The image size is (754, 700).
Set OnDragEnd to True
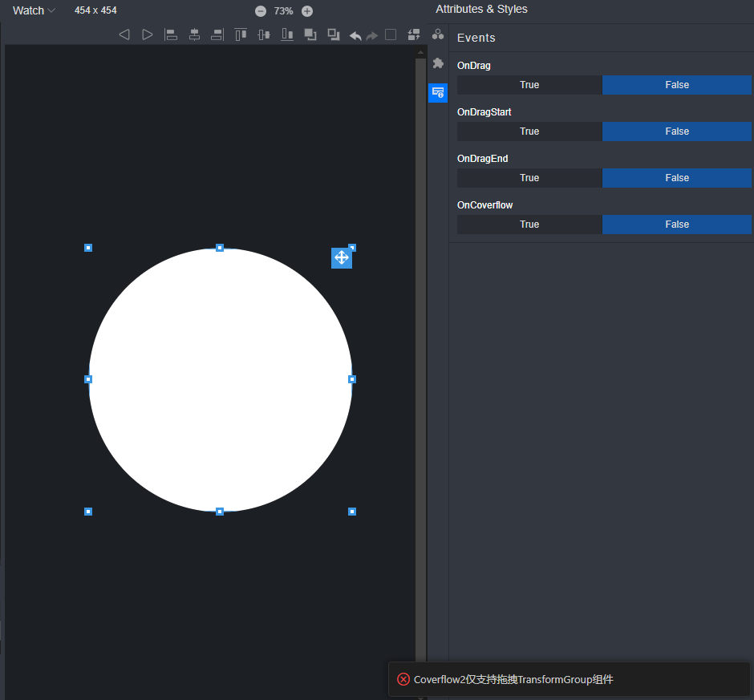click(529, 178)
